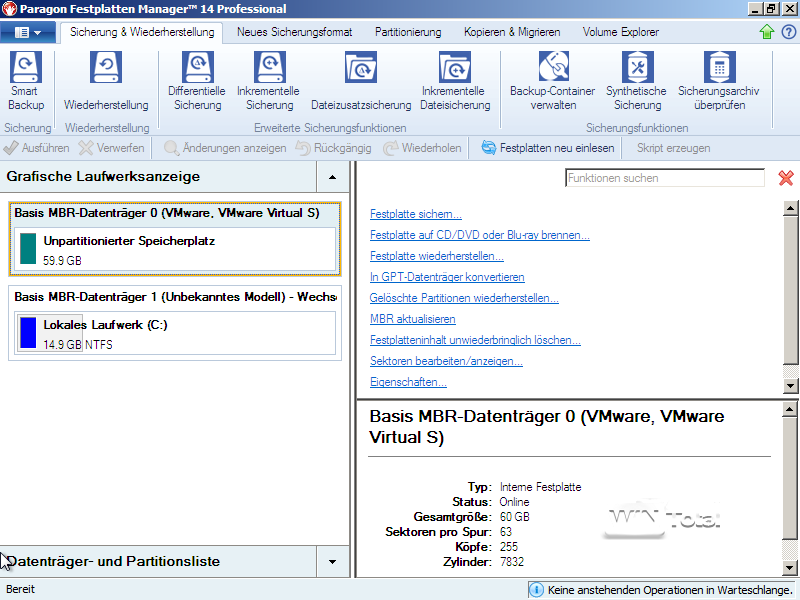Open the help question mark icon
Screen dimensions: 800x600
[x=788, y=32]
